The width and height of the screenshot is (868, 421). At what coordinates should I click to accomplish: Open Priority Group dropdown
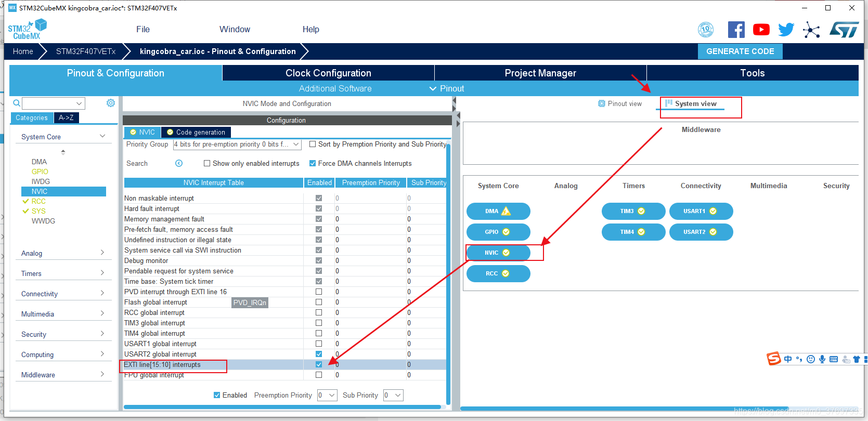237,144
